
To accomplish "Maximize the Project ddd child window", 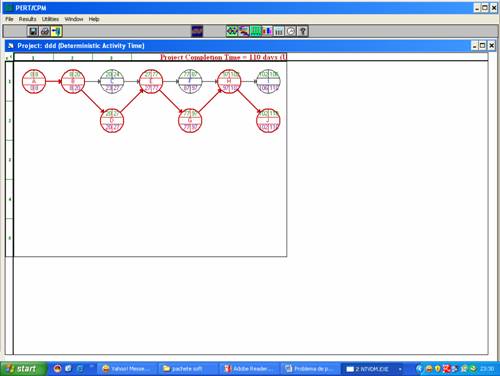I will pyautogui.click(x=483, y=45).
